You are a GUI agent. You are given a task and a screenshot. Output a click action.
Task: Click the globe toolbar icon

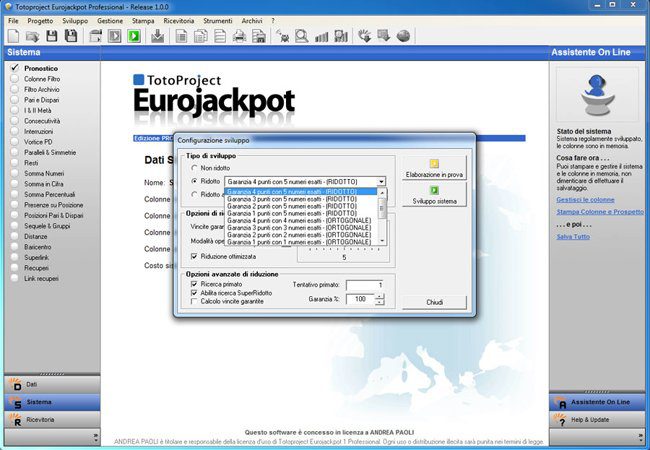pos(403,36)
